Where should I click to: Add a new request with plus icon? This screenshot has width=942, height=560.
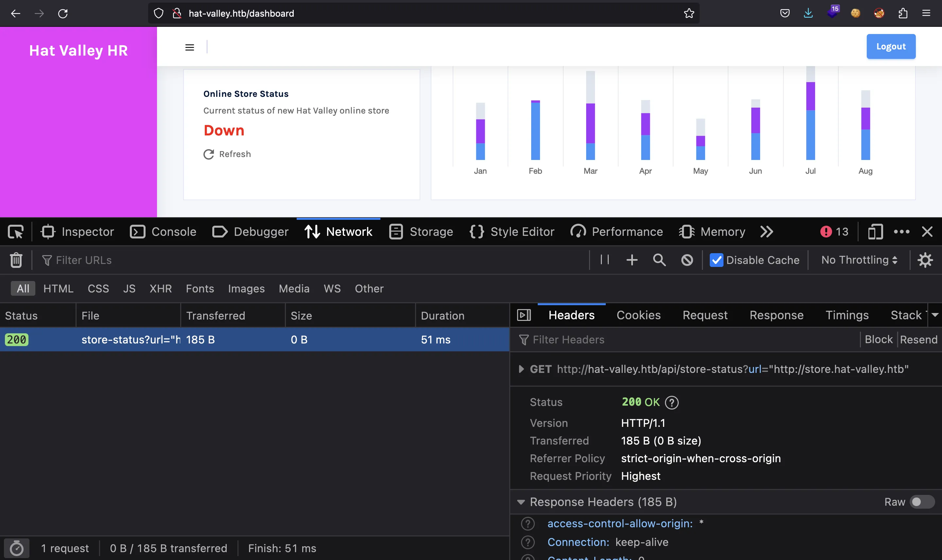(x=632, y=260)
